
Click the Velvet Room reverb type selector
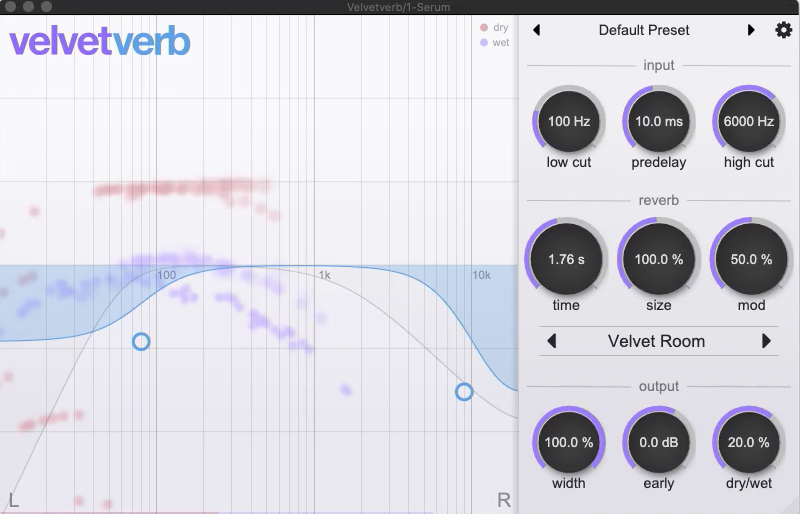point(656,341)
